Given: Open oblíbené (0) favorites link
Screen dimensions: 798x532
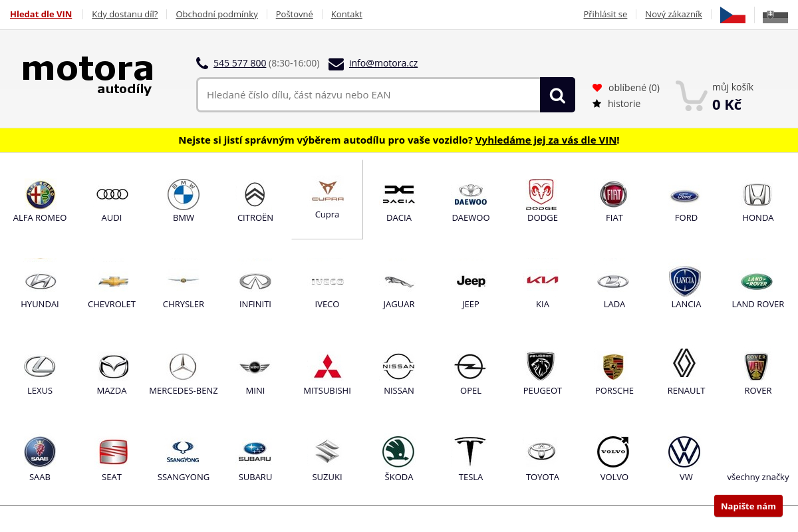Looking at the screenshot, I should click(634, 88).
